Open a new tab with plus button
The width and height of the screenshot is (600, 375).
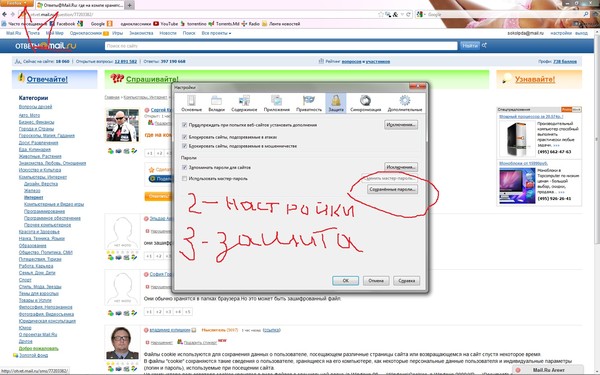point(130,5)
